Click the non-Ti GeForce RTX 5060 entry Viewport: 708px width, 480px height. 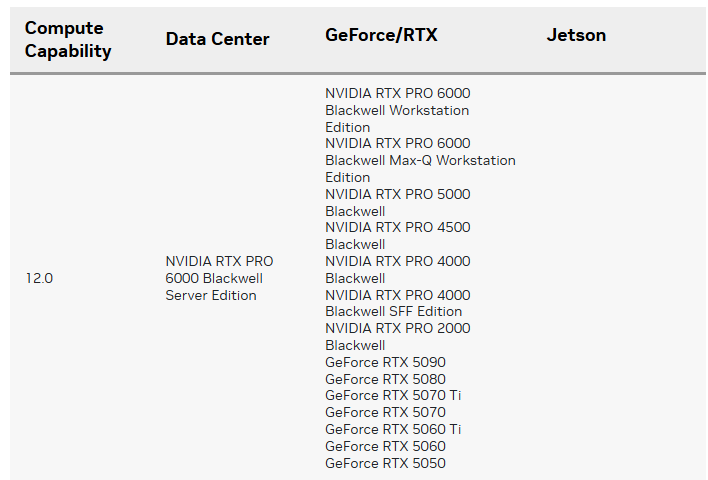coord(385,446)
